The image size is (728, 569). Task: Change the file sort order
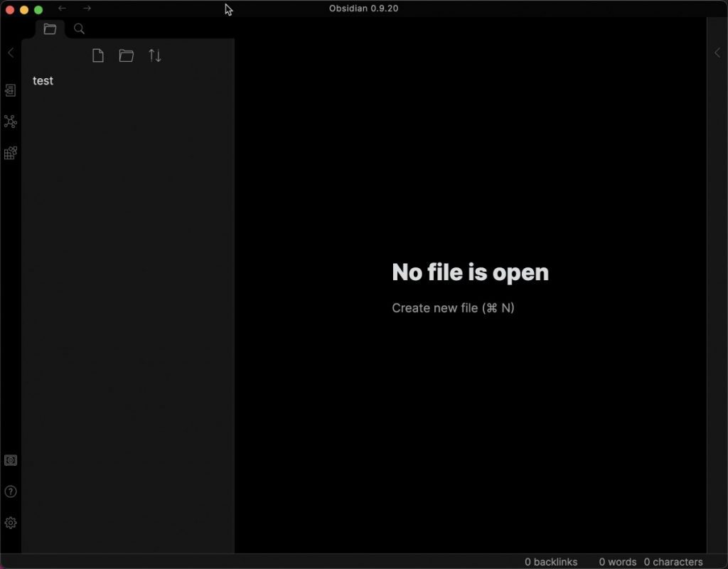pos(154,55)
